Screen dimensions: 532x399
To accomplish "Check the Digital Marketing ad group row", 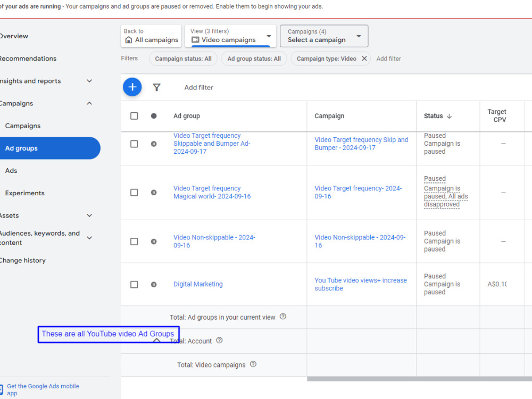I will click(x=134, y=284).
